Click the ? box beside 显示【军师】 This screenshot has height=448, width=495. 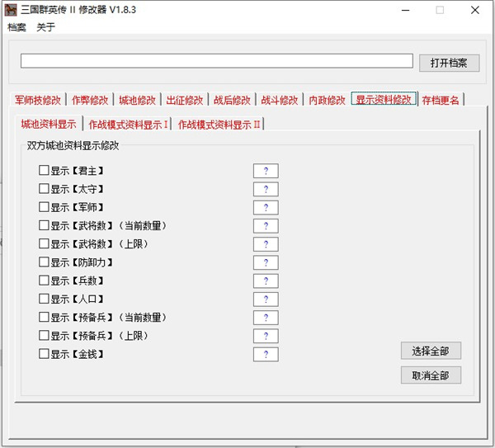(x=266, y=208)
